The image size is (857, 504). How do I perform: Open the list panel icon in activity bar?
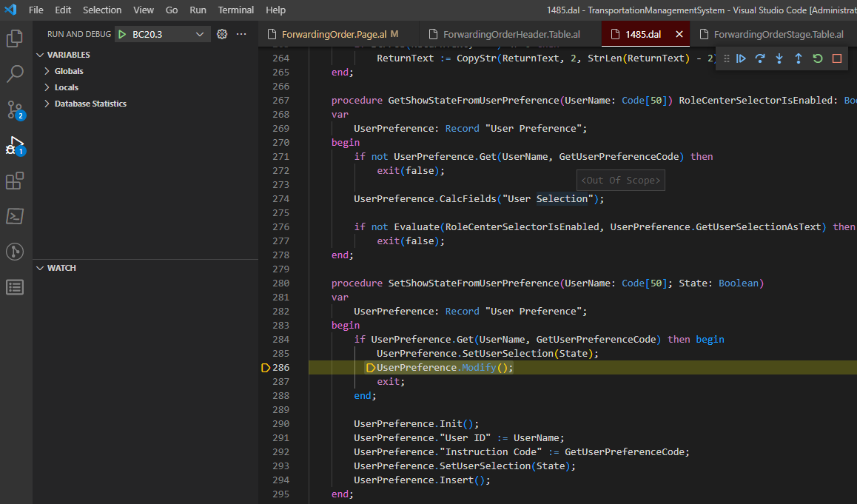pos(15,287)
